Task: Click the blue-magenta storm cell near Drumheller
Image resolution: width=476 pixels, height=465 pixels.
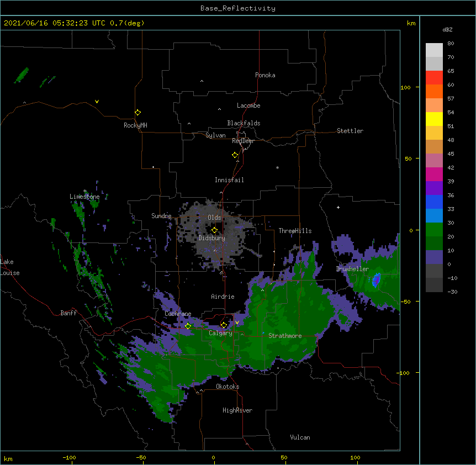Action: (377, 280)
